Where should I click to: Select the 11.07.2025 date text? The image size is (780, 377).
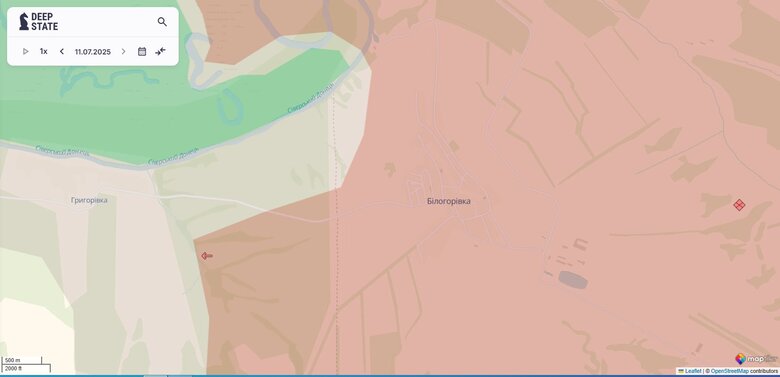(x=93, y=52)
